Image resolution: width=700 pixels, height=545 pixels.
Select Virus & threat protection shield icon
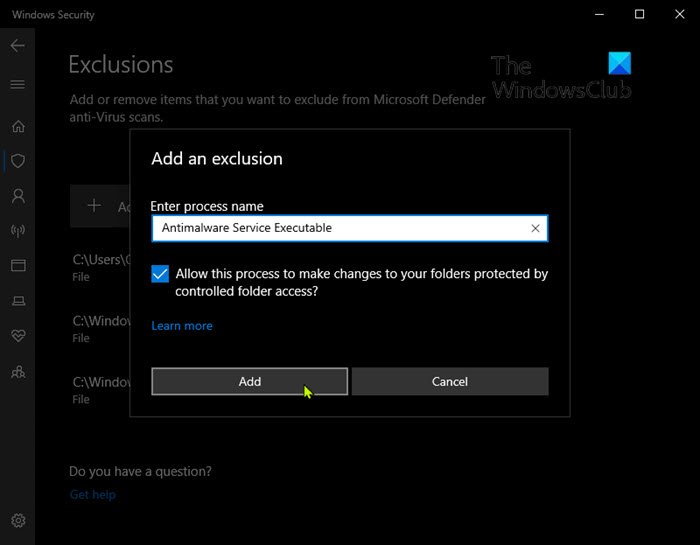[x=18, y=161]
